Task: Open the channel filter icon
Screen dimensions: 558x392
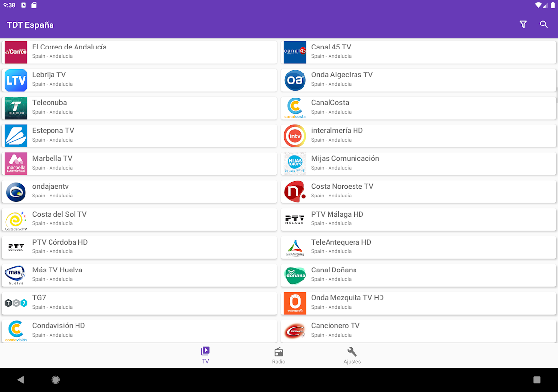Action: pyautogui.click(x=523, y=24)
